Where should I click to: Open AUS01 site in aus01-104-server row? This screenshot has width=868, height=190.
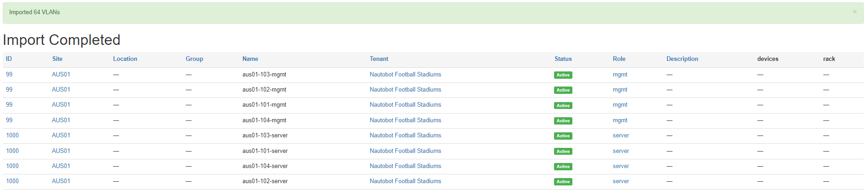61,166
